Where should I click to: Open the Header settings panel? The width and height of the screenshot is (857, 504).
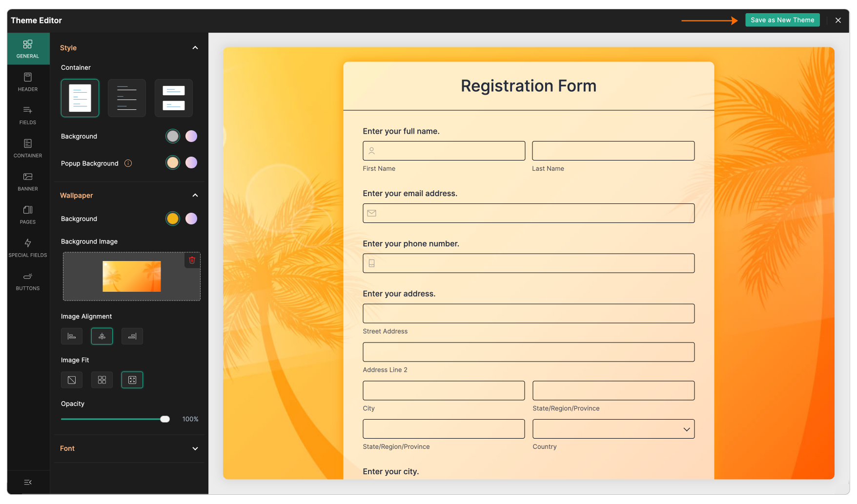pyautogui.click(x=28, y=82)
